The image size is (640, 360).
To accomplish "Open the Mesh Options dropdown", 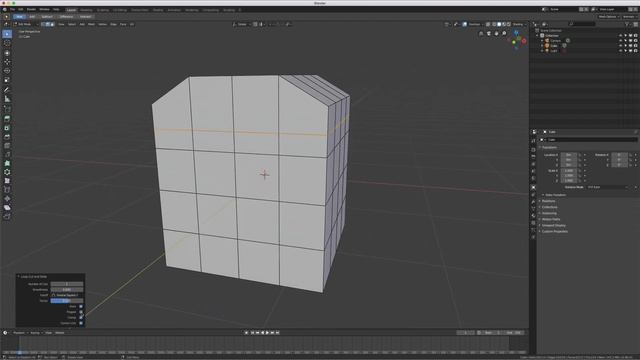I will [x=608, y=17].
